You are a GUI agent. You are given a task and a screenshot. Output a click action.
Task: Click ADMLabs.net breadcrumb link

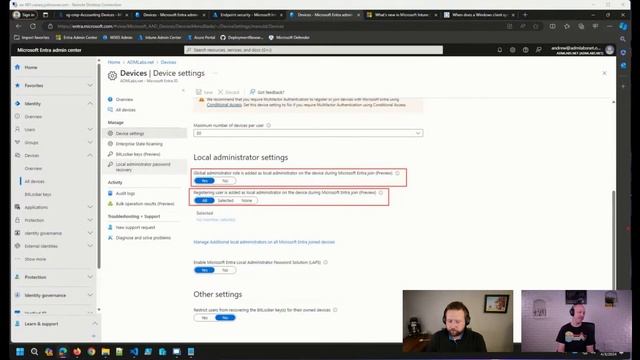140,62
